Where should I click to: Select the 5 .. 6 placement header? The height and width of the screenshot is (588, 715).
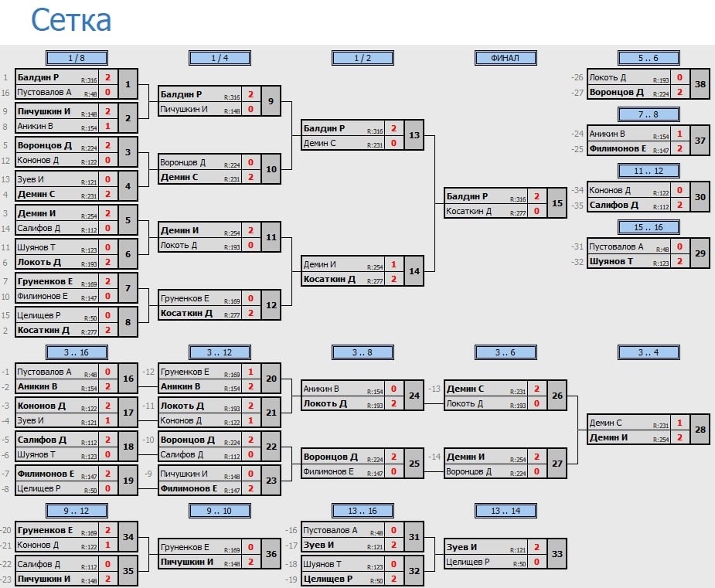coord(649,58)
